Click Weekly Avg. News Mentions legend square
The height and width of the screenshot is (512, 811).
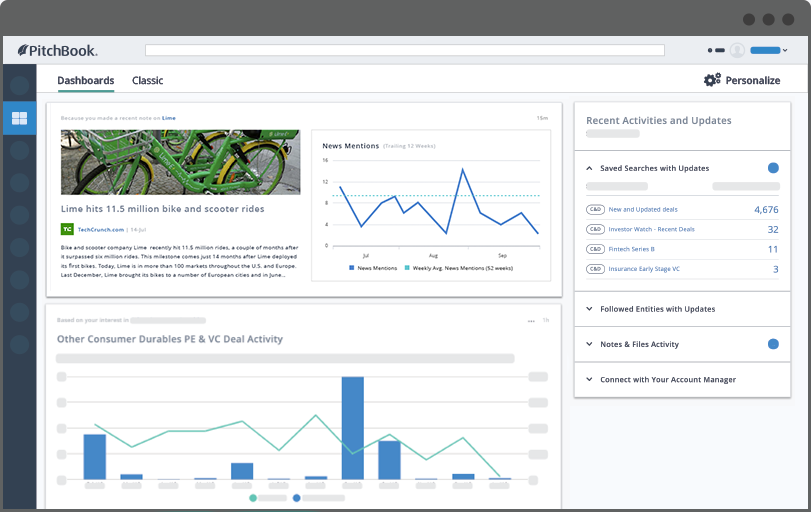pyautogui.click(x=407, y=268)
